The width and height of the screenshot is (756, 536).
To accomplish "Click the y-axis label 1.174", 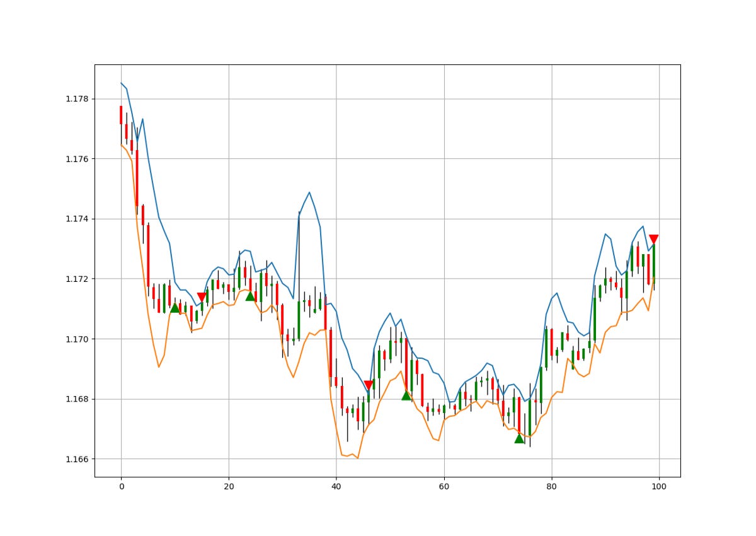I will point(77,219).
